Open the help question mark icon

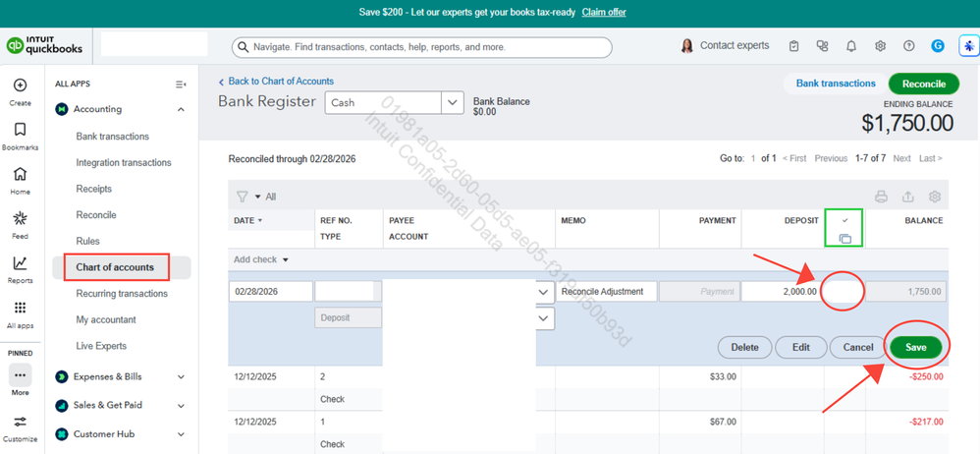coord(908,45)
